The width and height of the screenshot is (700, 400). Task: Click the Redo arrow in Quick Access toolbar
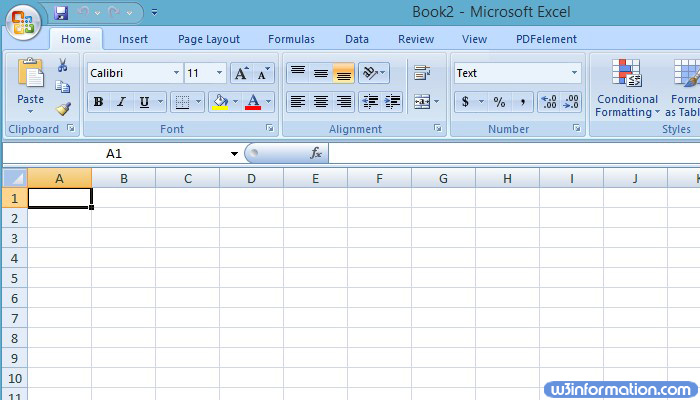114,12
